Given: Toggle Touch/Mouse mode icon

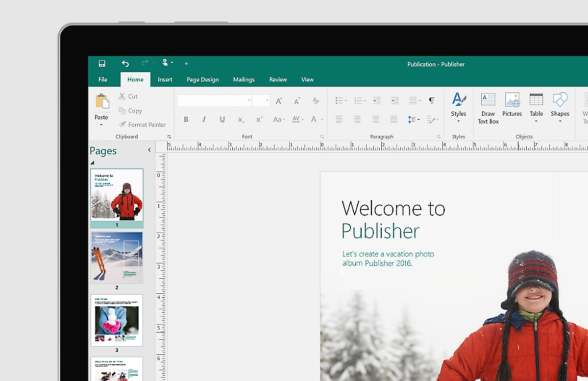Looking at the screenshot, I should pos(166,63).
